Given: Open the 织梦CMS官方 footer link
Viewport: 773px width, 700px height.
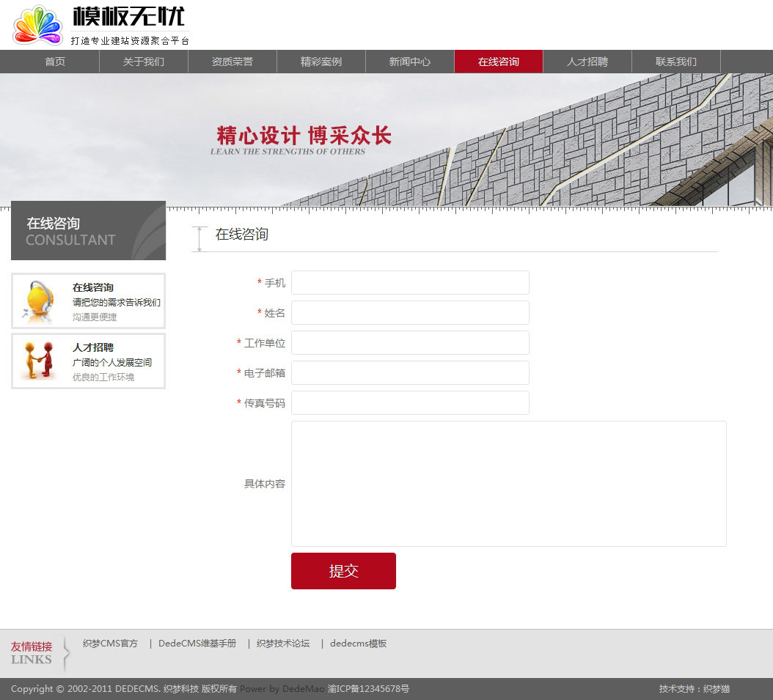Looking at the screenshot, I should [x=110, y=644].
